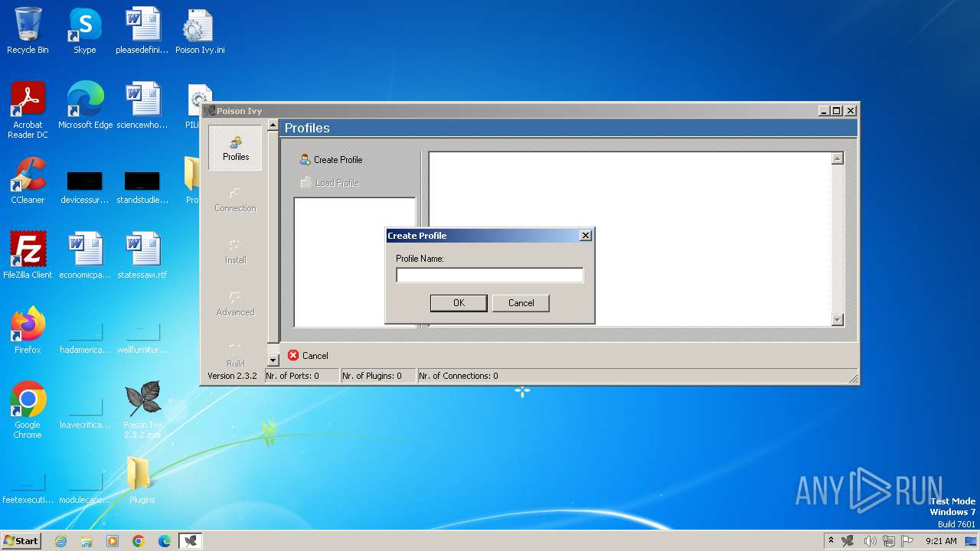Close the Create Profile dialog

[586, 236]
